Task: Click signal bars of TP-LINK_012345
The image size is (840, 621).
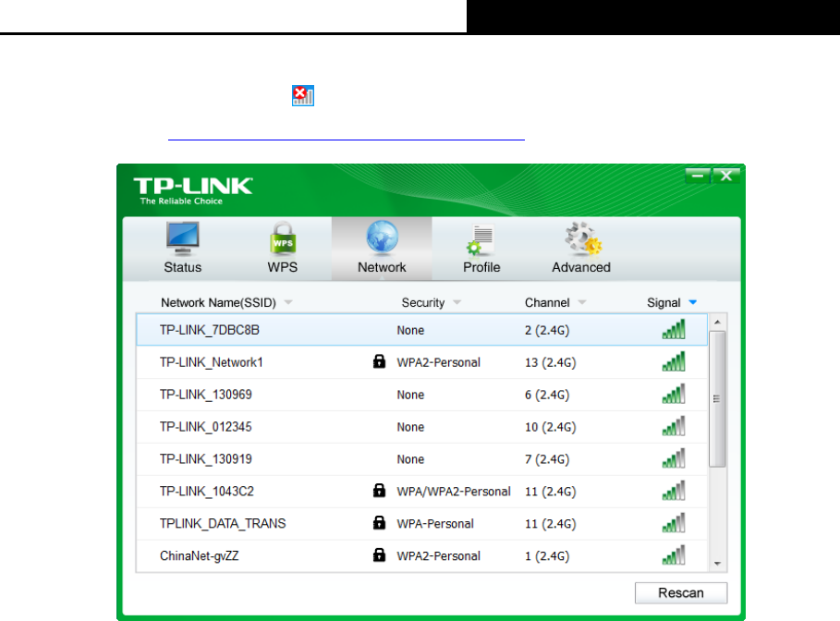Action: [674, 426]
